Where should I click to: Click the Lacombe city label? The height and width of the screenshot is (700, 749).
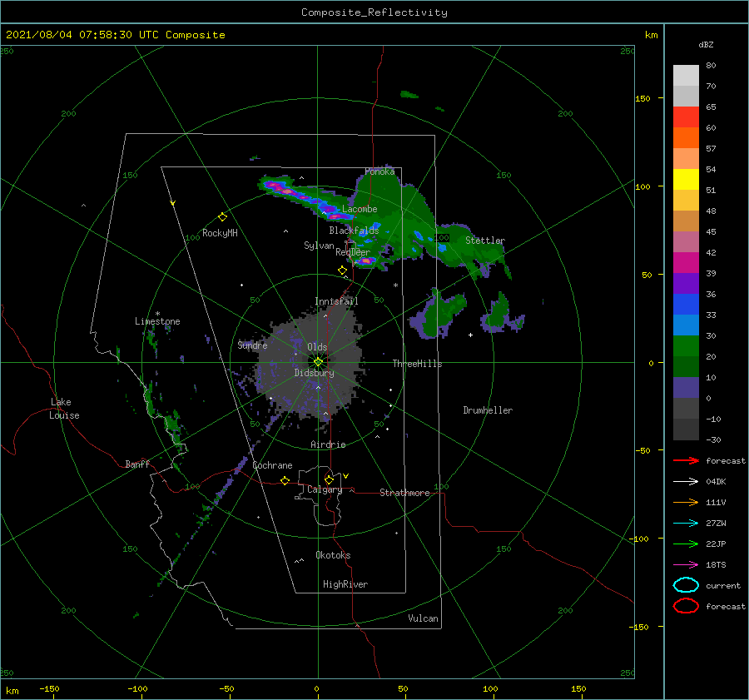click(x=360, y=209)
